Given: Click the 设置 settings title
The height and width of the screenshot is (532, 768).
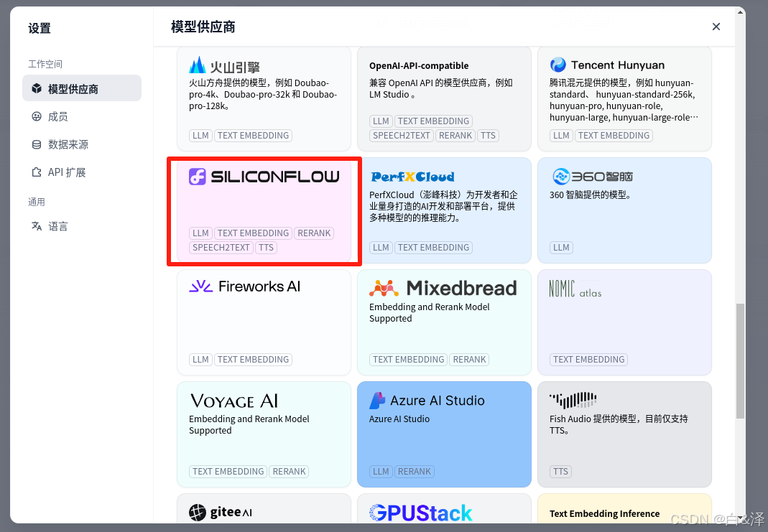Looking at the screenshot, I should (40, 29).
